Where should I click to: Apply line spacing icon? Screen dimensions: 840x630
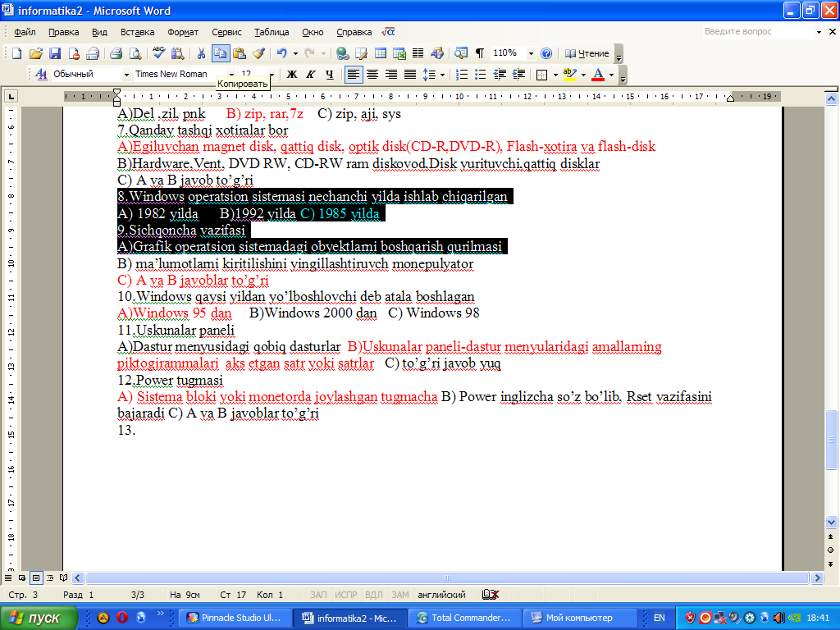(x=428, y=75)
